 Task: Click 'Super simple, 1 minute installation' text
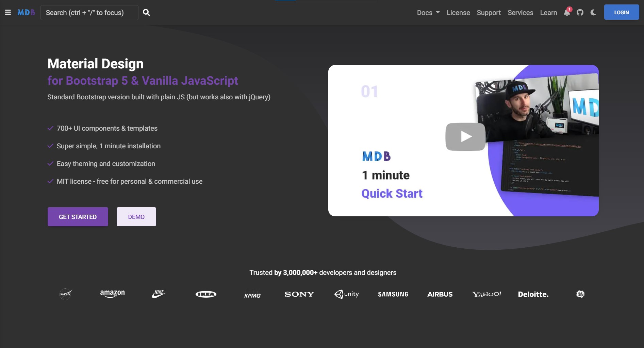[109, 146]
